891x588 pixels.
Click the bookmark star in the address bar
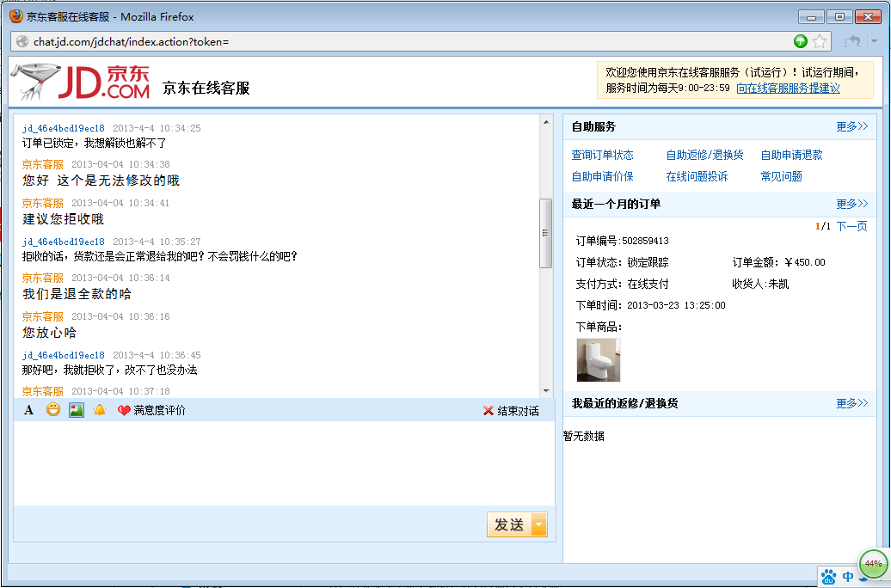tap(819, 40)
